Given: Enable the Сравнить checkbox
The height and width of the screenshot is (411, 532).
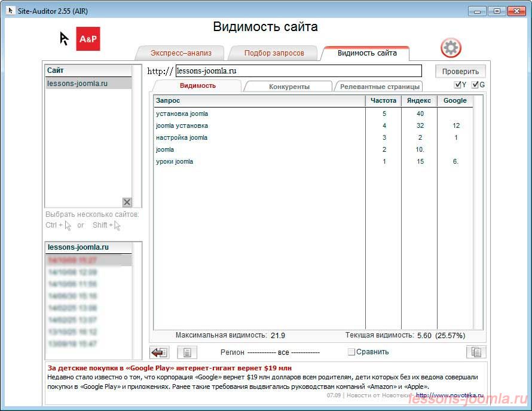Looking at the screenshot, I should point(351,352).
